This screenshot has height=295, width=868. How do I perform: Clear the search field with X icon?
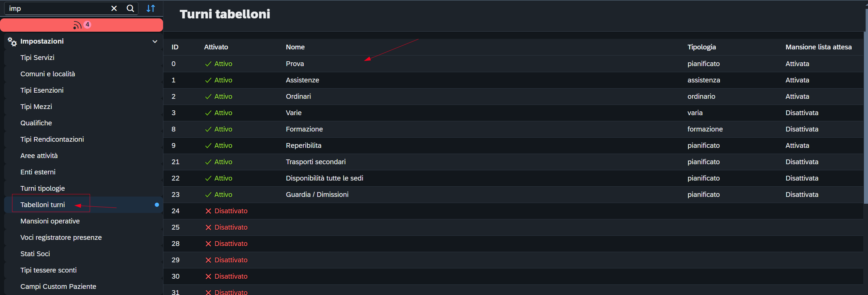pyautogui.click(x=114, y=9)
